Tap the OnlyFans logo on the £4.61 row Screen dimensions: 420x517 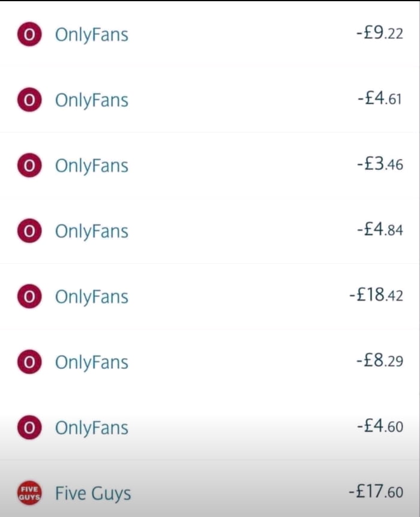pos(29,100)
